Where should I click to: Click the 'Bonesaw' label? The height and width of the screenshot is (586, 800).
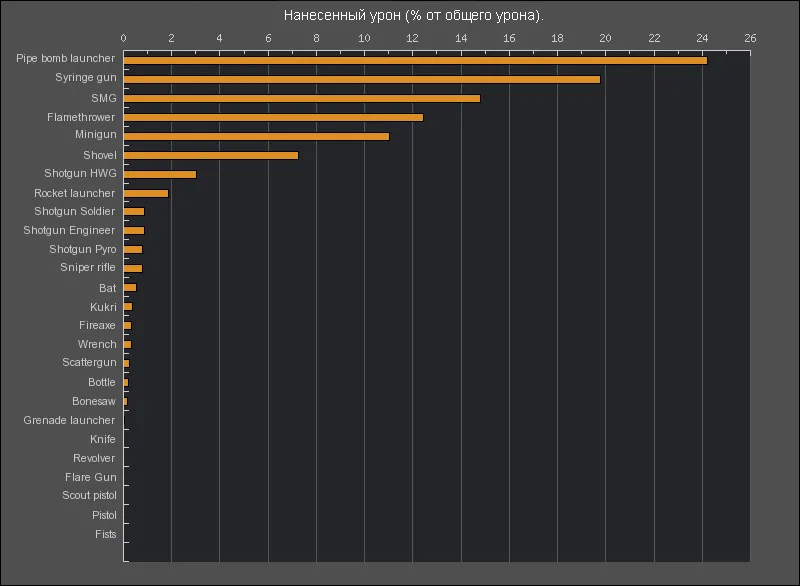(x=93, y=401)
